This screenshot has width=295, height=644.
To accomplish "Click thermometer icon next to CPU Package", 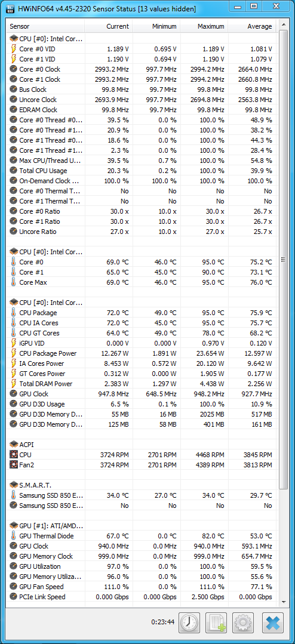I will point(14,313).
